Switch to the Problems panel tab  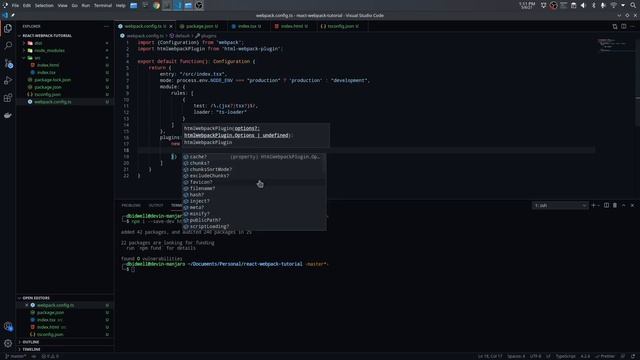click(x=131, y=205)
